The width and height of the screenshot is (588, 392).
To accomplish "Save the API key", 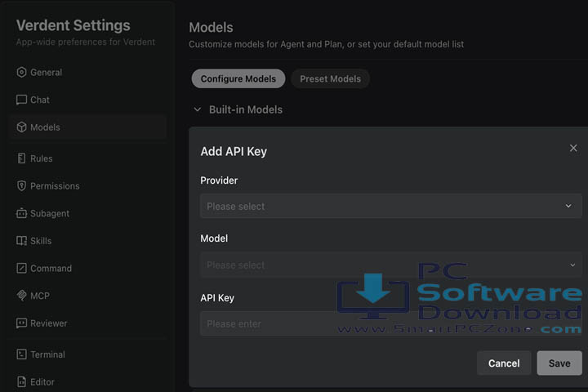I will [x=559, y=363].
